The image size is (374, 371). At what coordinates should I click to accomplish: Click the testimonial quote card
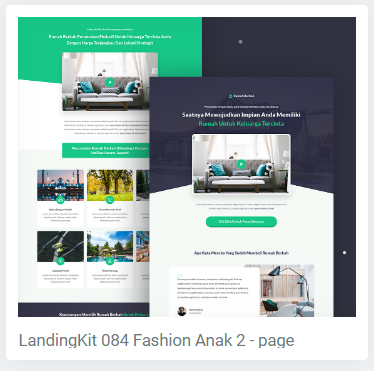214,292
